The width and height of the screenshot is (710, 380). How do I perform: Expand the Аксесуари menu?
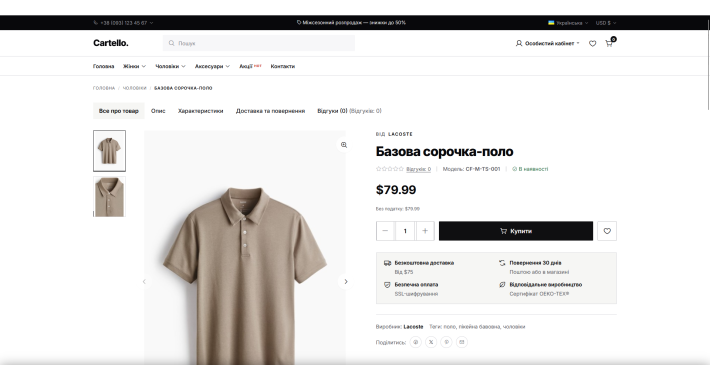[212, 67]
